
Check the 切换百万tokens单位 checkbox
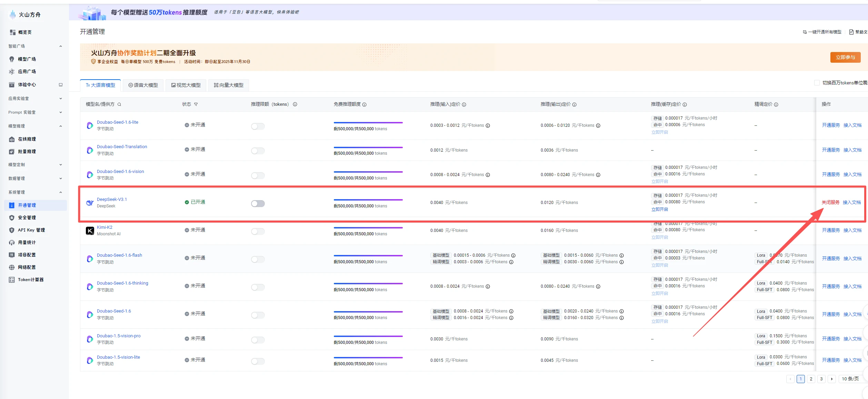point(817,83)
